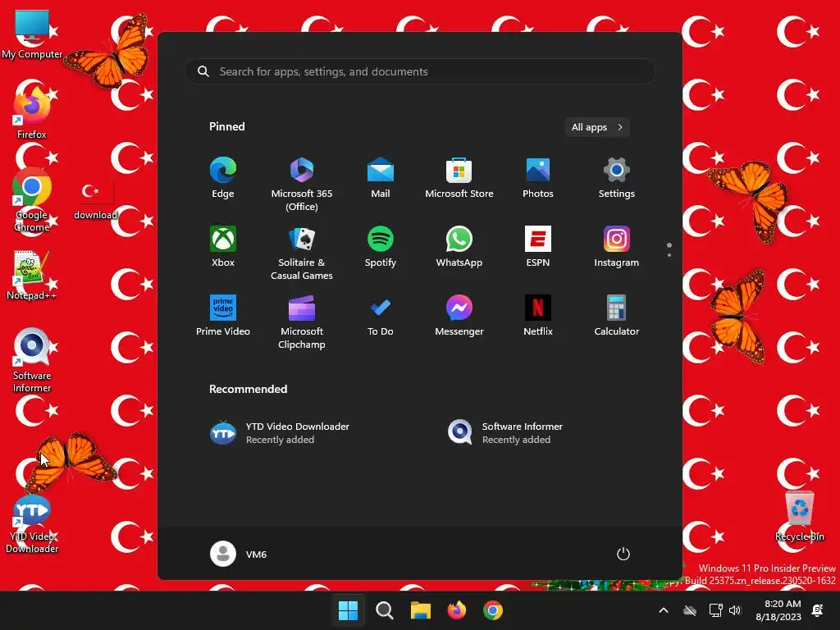Select Software Informer desktop shortcut
Image resolution: width=840 pixels, height=630 pixels.
click(x=32, y=360)
